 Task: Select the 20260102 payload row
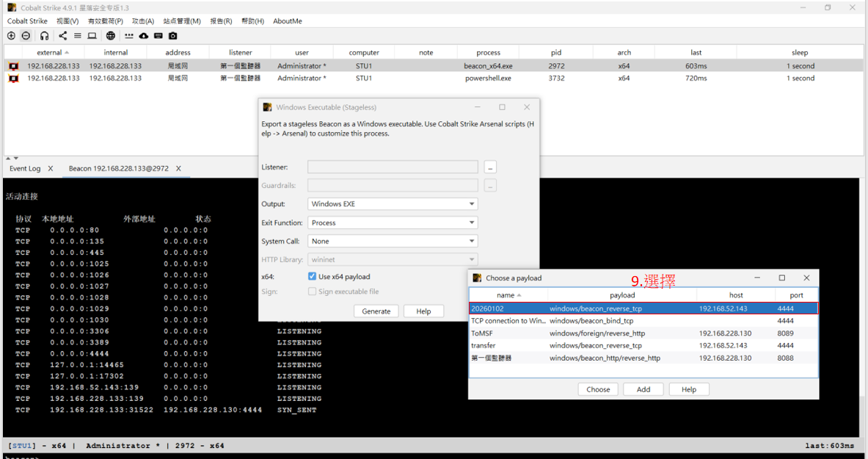(643, 308)
